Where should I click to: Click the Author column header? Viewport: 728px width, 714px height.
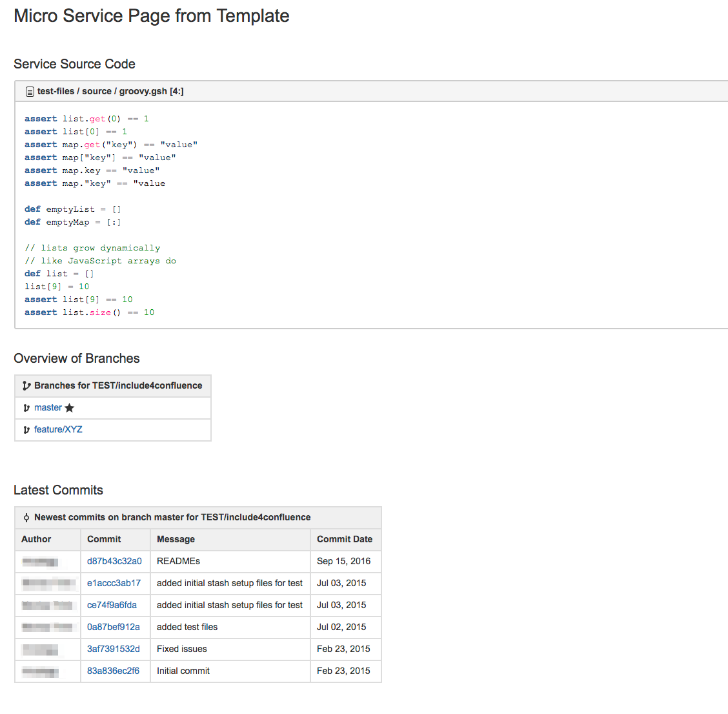(x=36, y=539)
